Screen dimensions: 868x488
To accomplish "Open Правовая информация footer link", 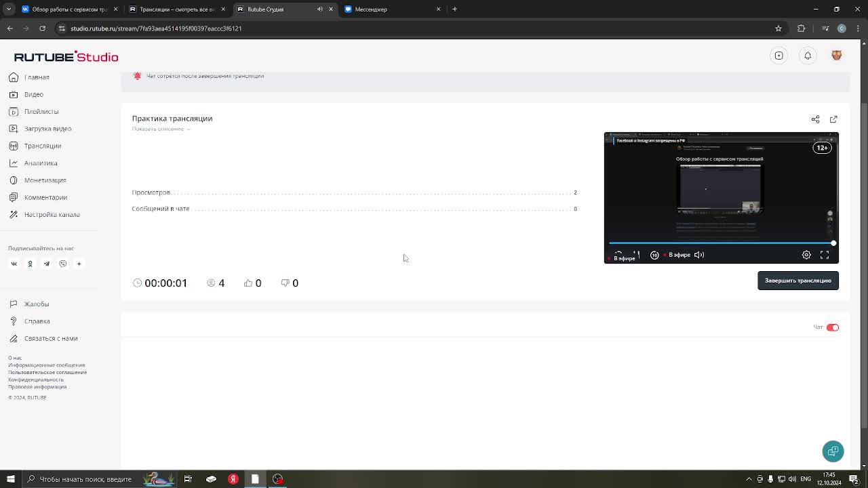I will click(37, 386).
